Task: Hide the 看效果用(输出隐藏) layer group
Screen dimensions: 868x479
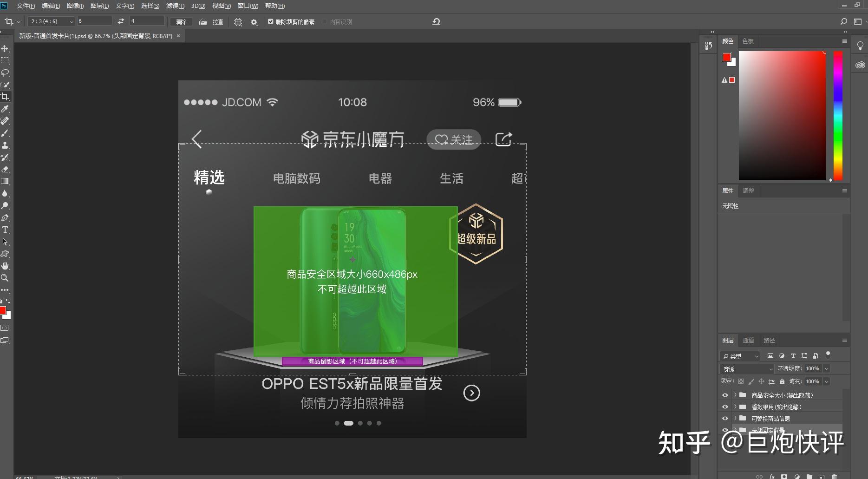Action: [725, 407]
